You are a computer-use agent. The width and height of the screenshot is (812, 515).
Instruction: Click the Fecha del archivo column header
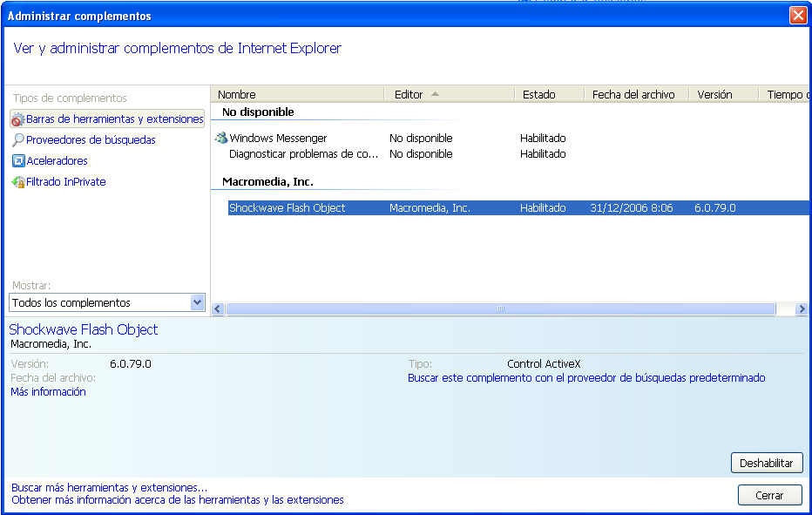(633, 94)
